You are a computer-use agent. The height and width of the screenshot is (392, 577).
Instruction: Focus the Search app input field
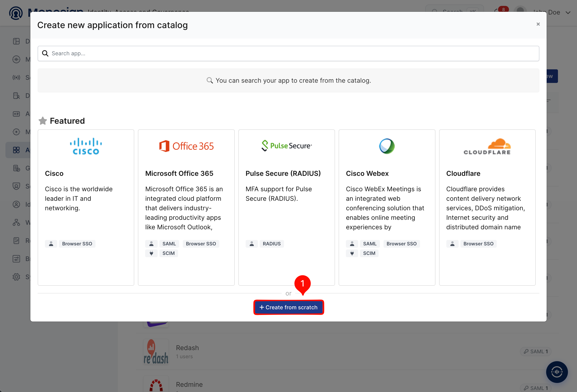point(288,53)
